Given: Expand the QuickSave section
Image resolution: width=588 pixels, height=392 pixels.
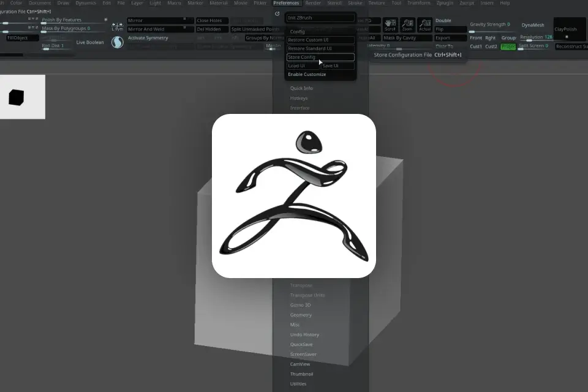Looking at the screenshot, I should point(301,344).
